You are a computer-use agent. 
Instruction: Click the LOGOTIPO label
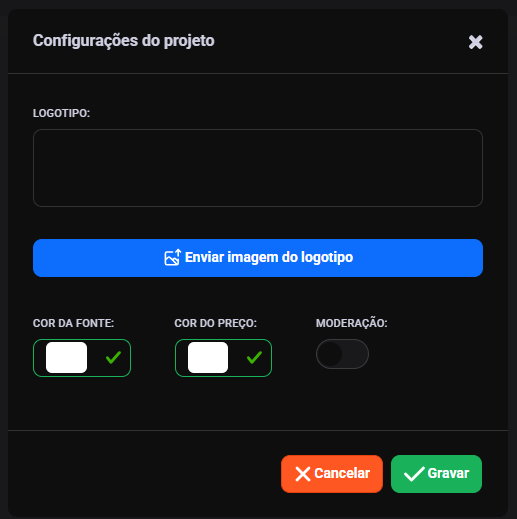point(61,113)
